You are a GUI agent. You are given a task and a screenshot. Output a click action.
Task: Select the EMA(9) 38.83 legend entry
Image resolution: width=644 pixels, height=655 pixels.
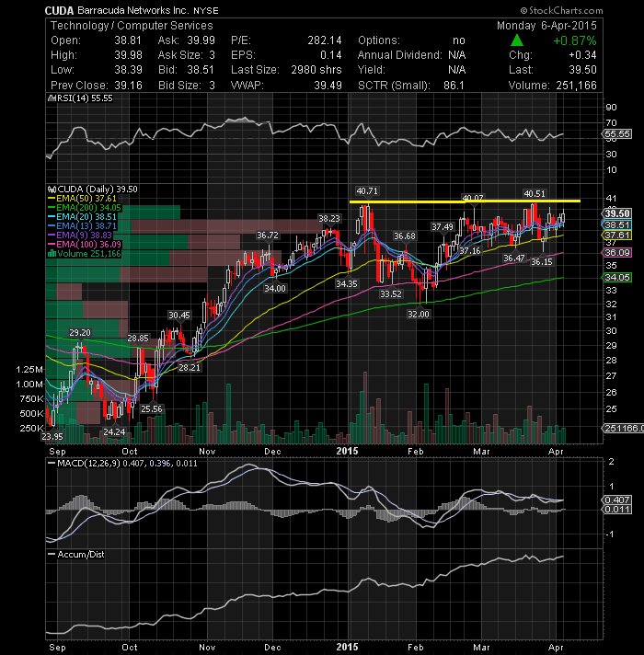80,236
